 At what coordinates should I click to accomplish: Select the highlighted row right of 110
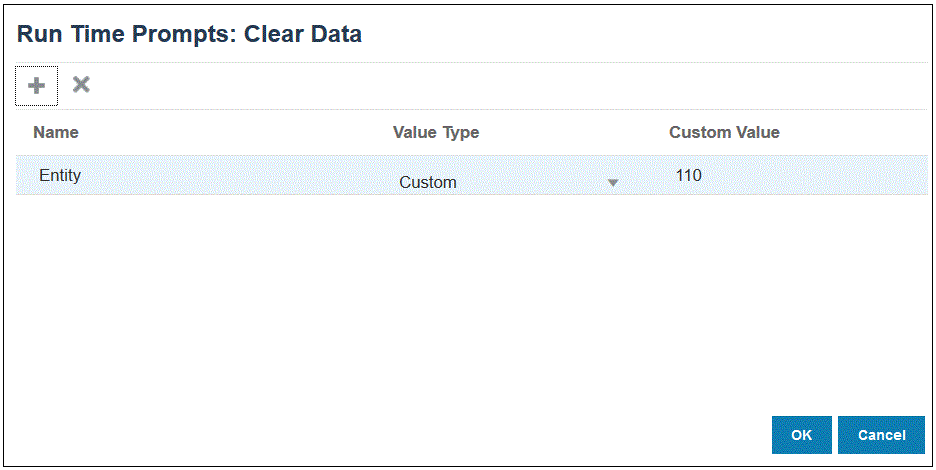(820, 176)
